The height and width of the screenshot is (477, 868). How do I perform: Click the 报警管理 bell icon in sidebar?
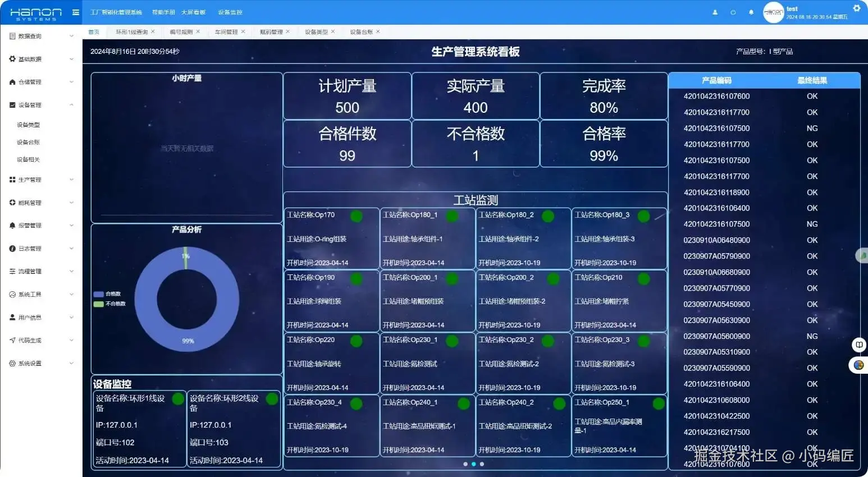[x=12, y=226]
